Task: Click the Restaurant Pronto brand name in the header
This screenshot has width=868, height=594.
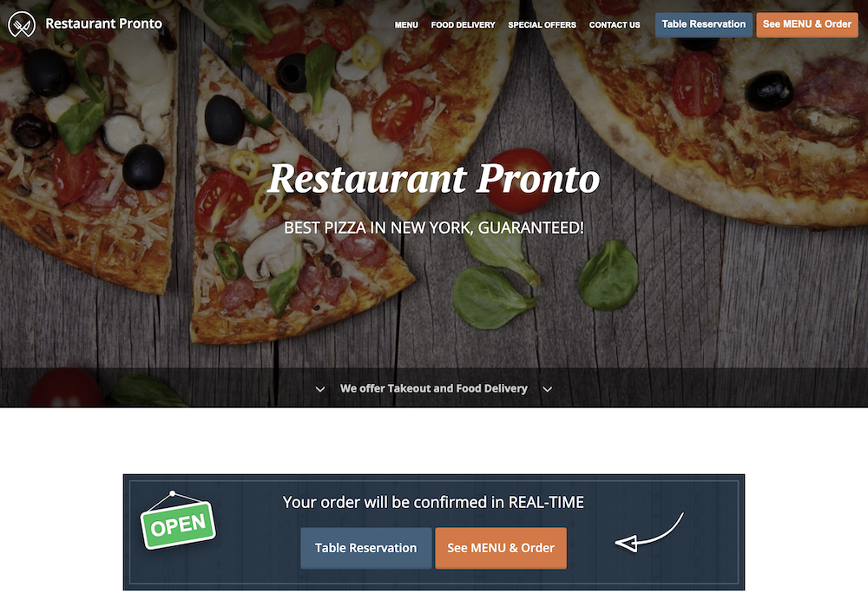Action: 103,23
